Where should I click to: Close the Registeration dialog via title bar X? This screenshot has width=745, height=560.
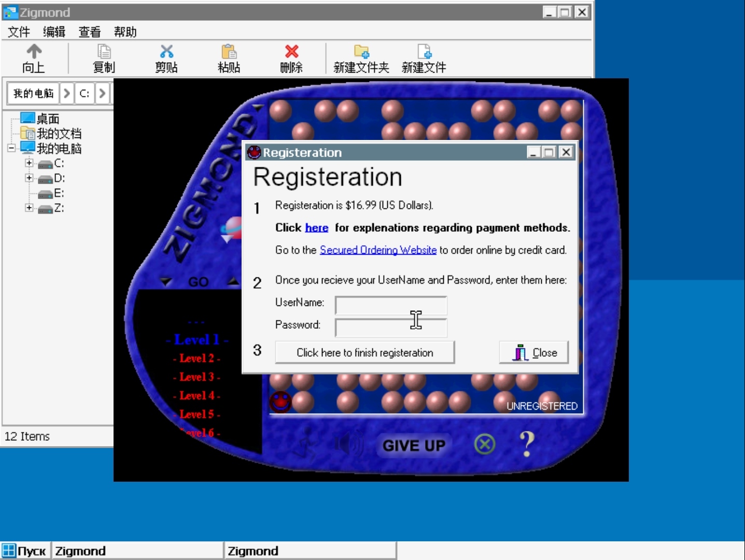point(566,152)
